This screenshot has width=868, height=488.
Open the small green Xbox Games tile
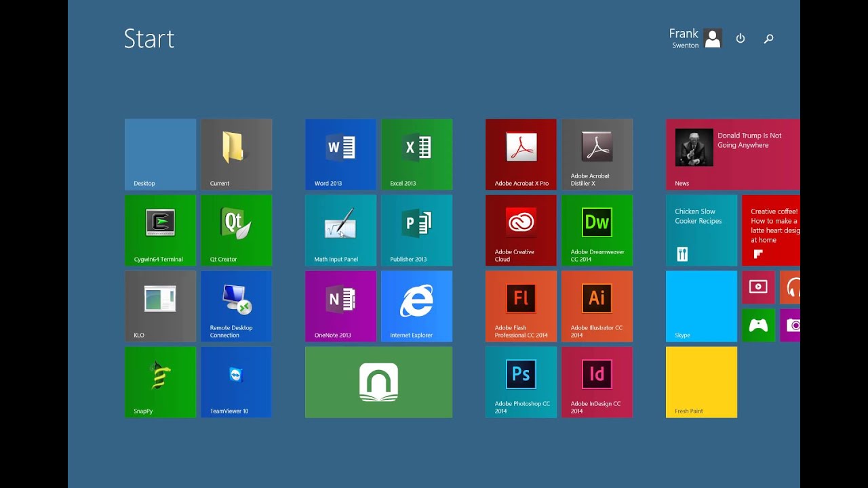click(x=758, y=325)
